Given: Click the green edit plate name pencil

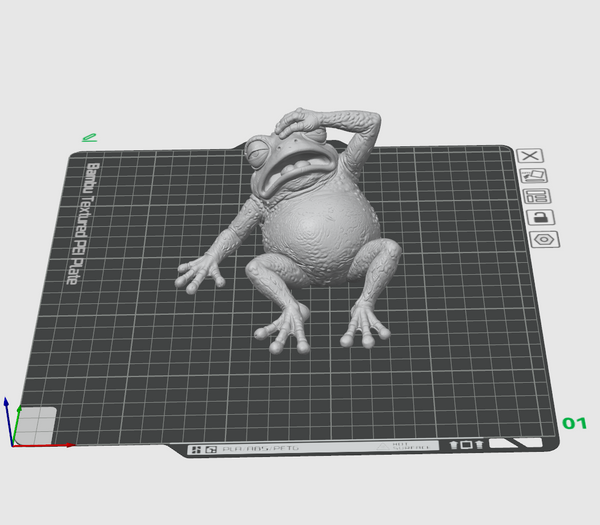Looking at the screenshot, I should click(90, 137).
